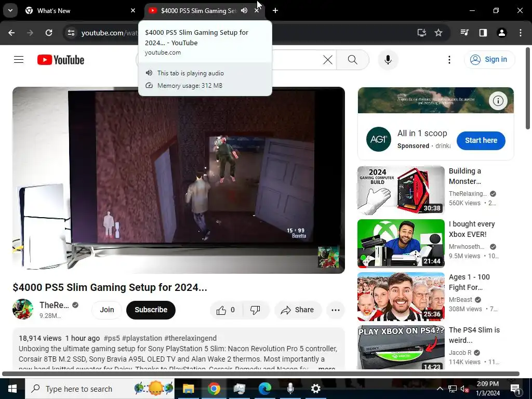Toggle Chrome side panel
Image resolution: width=532 pixels, height=399 pixels.
pos(483,33)
